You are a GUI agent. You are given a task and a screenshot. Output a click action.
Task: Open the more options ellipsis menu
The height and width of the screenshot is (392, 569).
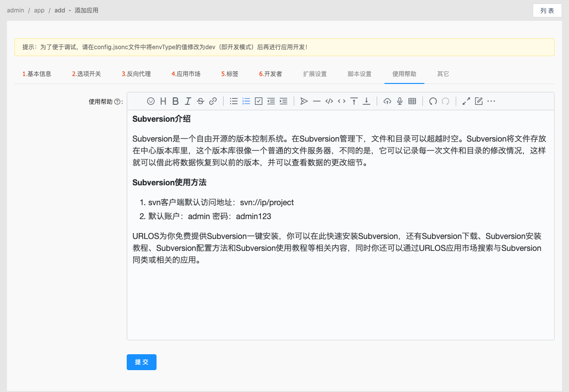[x=491, y=101]
